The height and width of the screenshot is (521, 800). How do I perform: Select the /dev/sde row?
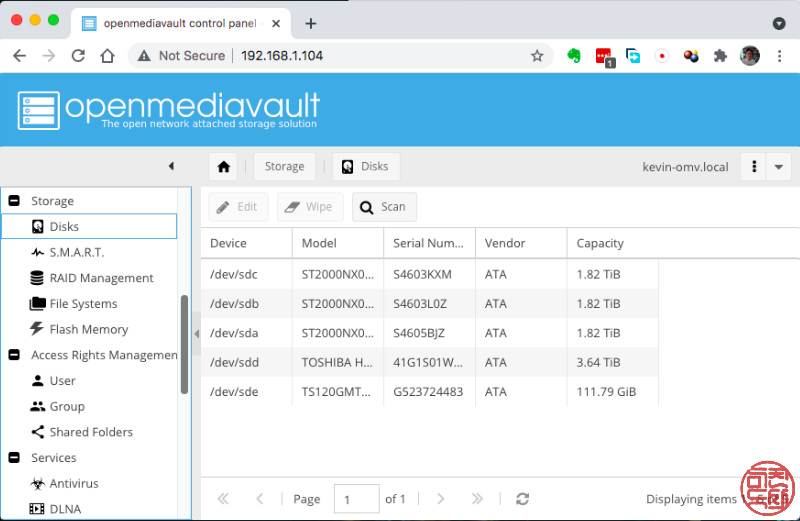tap(430, 391)
